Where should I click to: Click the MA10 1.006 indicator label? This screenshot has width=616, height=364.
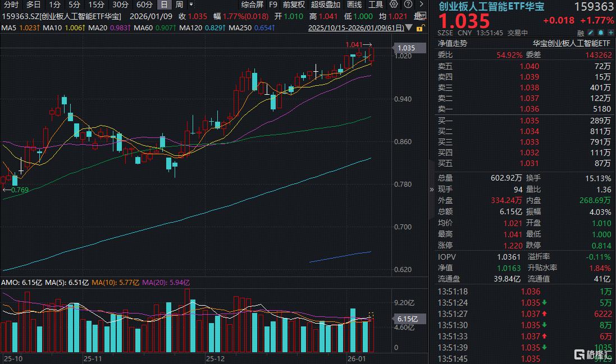click(x=64, y=28)
